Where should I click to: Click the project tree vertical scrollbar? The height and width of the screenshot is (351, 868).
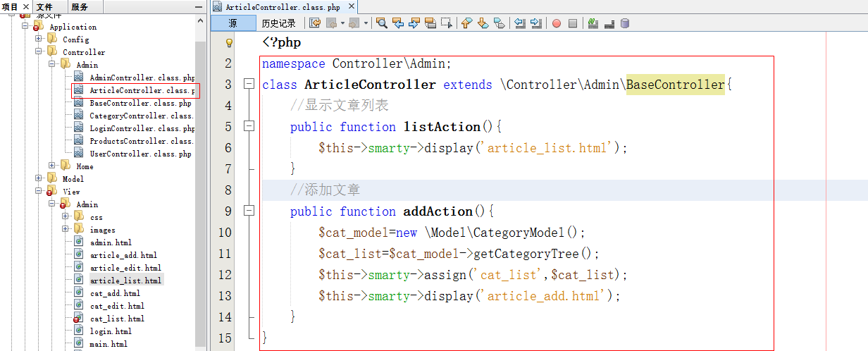(x=201, y=176)
